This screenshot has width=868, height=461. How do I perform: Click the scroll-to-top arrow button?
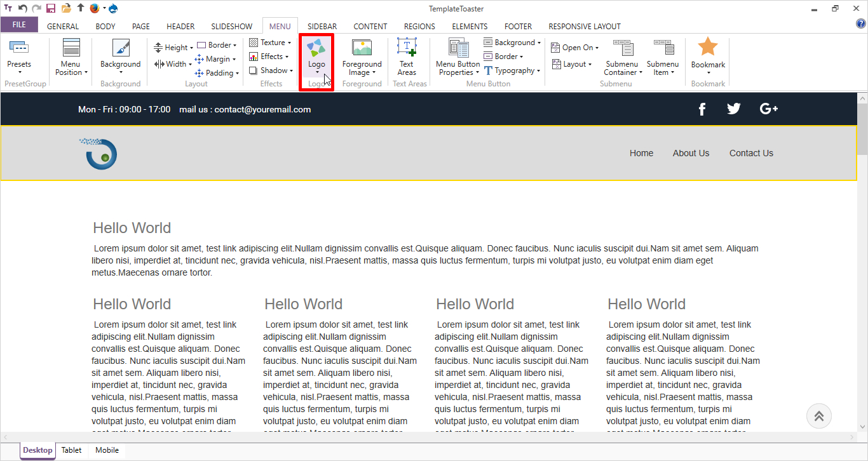pyautogui.click(x=818, y=416)
